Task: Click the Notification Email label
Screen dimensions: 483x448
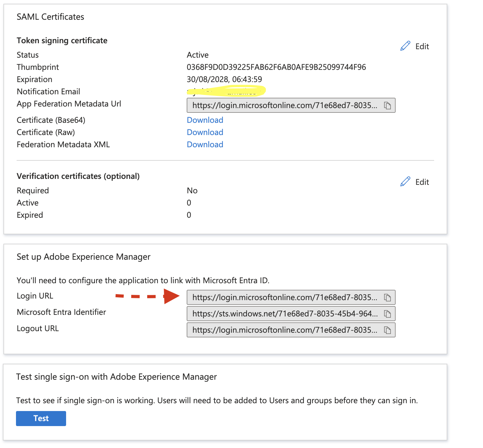Action: click(x=49, y=91)
